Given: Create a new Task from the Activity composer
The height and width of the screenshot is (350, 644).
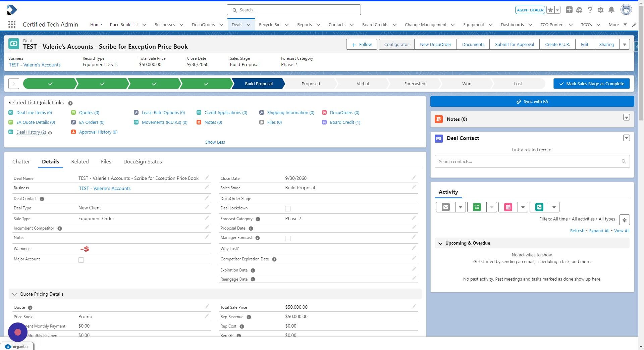Looking at the screenshot, I should 476,207.
